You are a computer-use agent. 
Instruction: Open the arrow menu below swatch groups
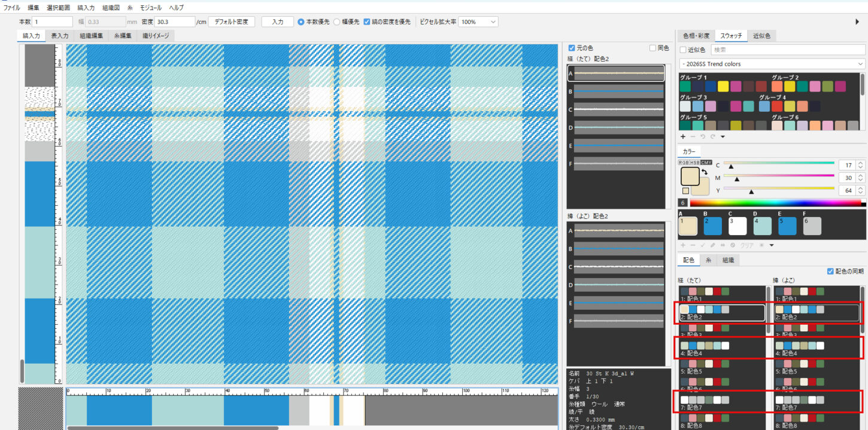723,136
